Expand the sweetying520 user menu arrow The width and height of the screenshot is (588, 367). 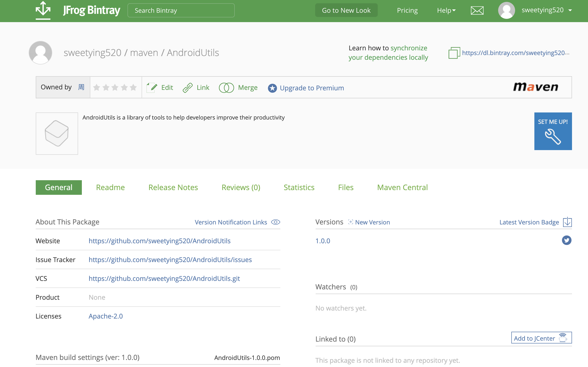pyautogui.click(x=570, y=10)
